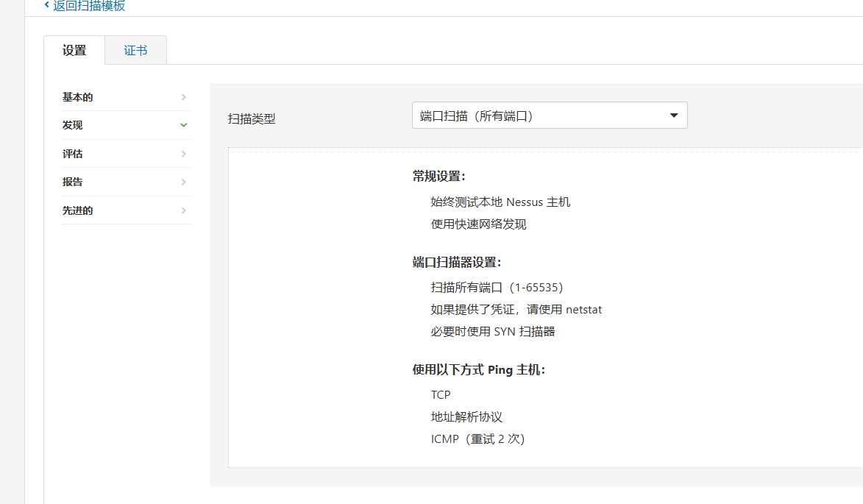
Task: Open the 返回扫描模板 link text
Action: (89, 6)
